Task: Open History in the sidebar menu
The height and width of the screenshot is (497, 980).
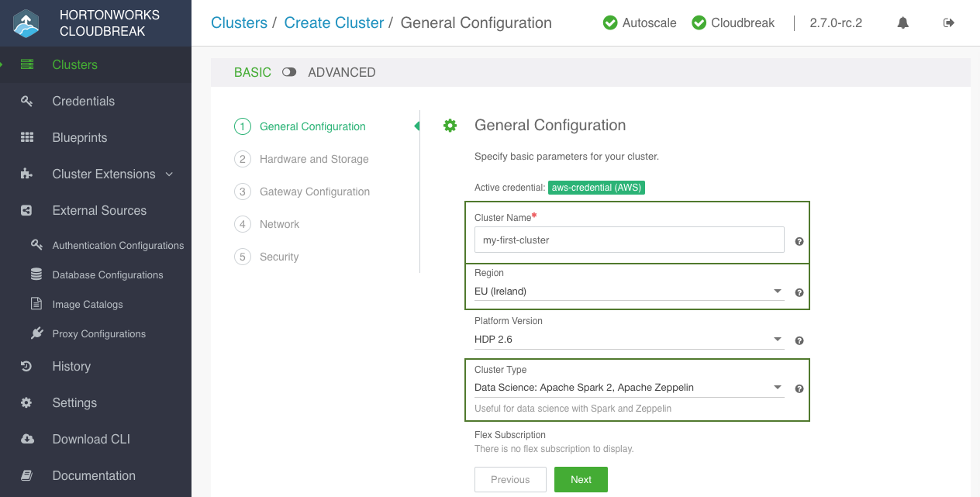Action: click(x=71, y=366)
